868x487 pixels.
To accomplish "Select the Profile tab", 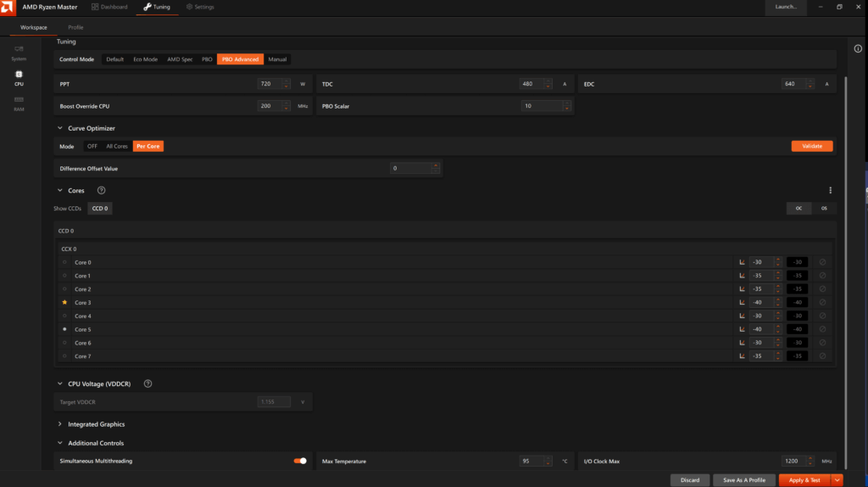I will pyautogui.click(x=75, y=27).
